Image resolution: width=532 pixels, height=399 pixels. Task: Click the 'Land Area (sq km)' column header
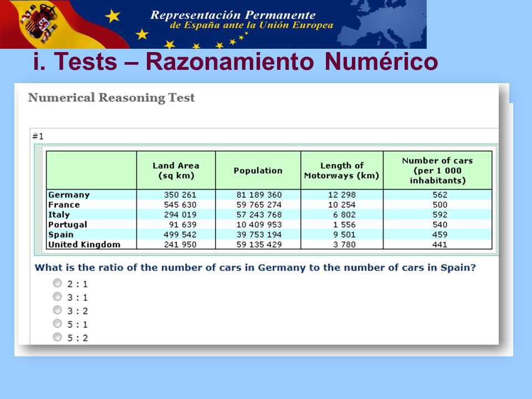(176, 170)
